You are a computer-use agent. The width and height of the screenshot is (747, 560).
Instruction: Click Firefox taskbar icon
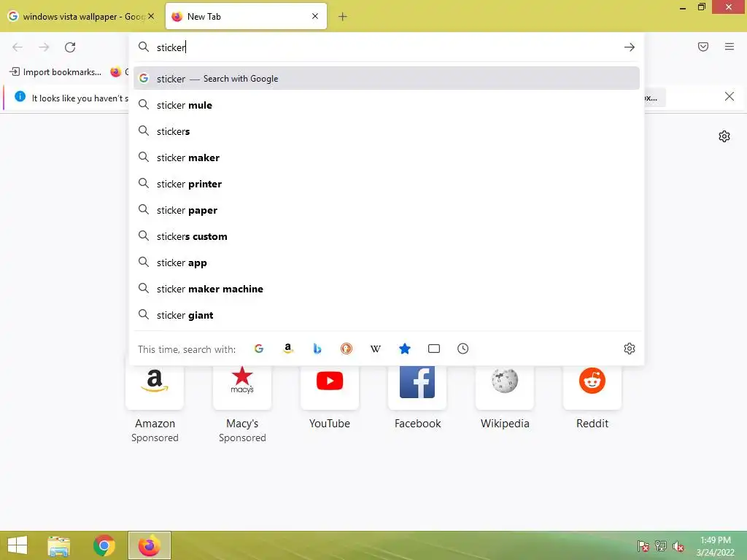[149, 545]
